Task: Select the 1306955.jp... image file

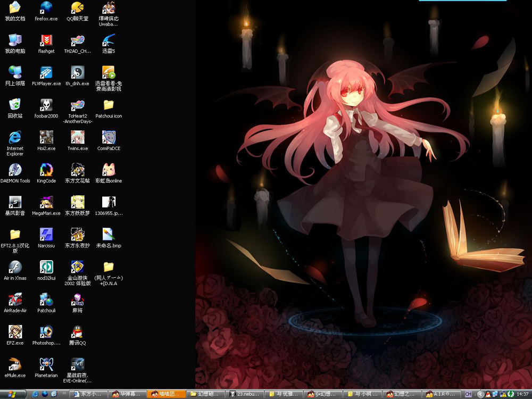Action: [109, 206]
